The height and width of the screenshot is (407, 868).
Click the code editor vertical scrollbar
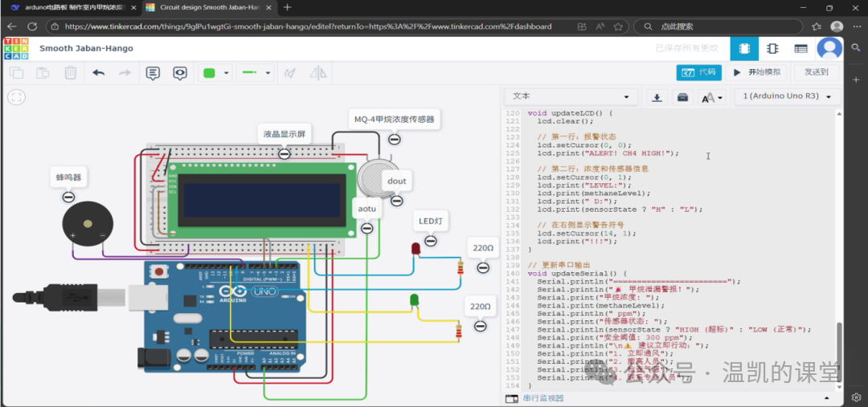(838, 351)
